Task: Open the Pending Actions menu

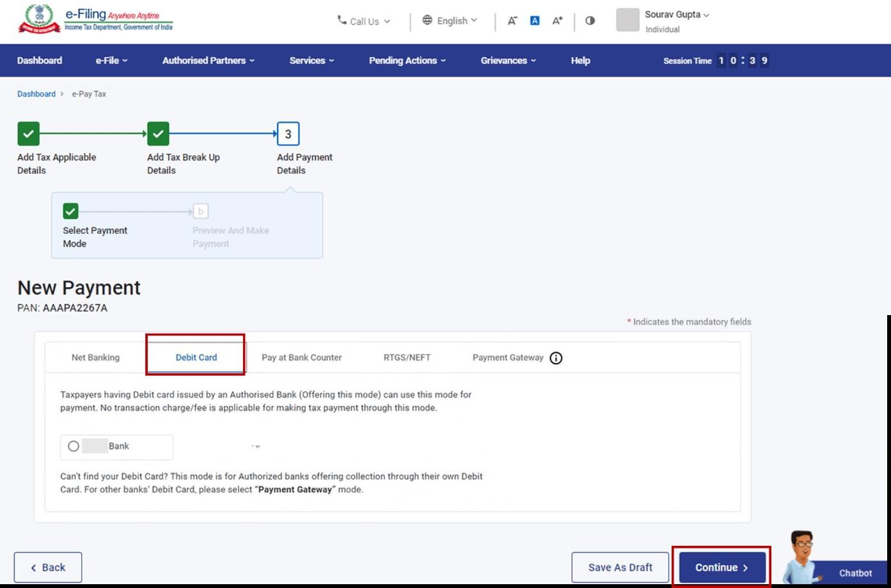Action: (x=406, y=60)
